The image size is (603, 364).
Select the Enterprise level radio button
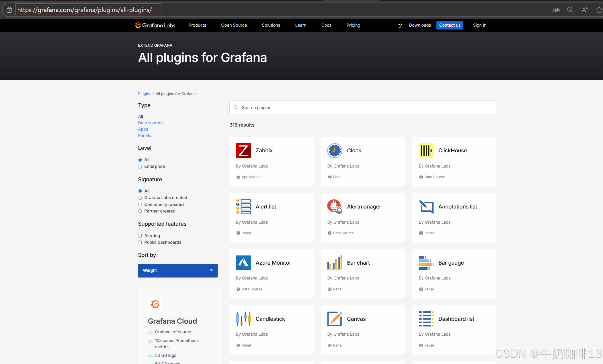(x=140, y=167)
